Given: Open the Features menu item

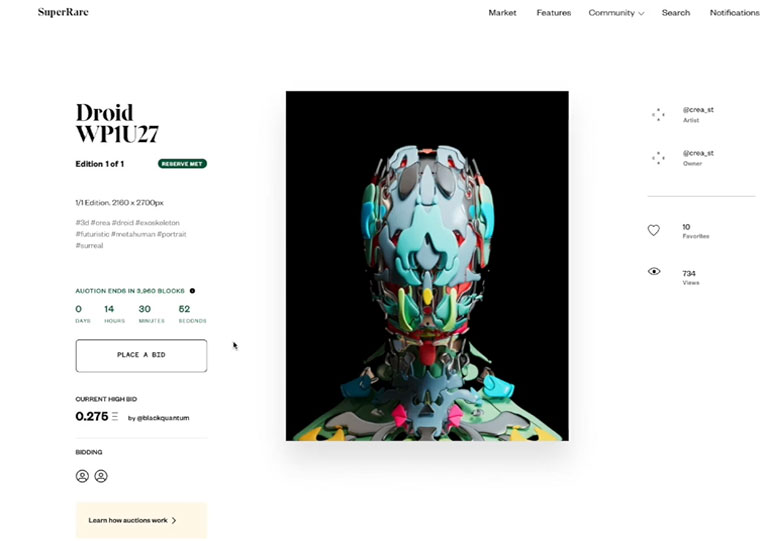Looking at the screenshot, I should [554, 13].
